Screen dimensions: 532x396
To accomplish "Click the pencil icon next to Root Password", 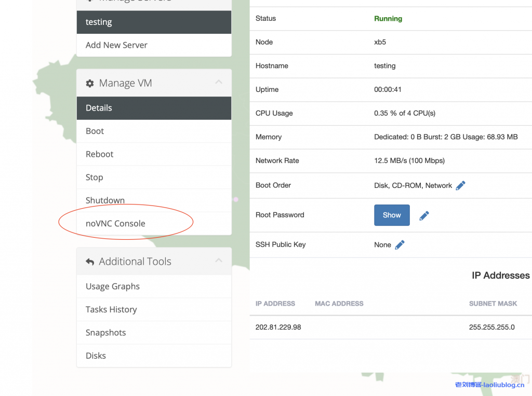I will 424,215.
